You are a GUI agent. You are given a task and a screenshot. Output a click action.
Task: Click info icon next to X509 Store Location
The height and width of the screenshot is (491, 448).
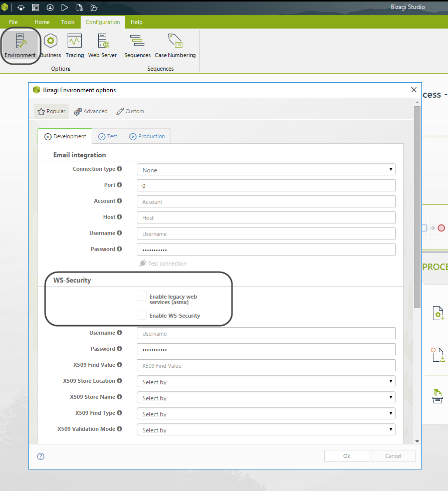click(x=119, y=380)
